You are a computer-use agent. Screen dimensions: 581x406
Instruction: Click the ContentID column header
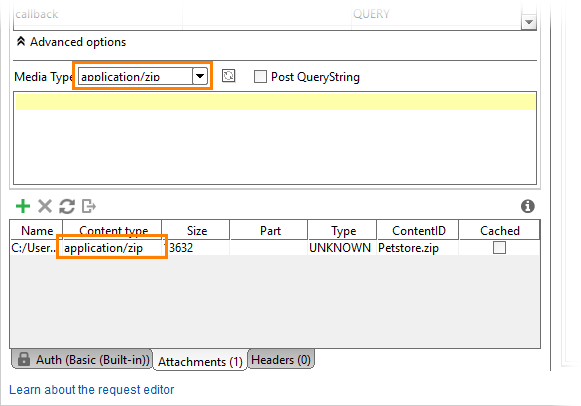point(419,231)
